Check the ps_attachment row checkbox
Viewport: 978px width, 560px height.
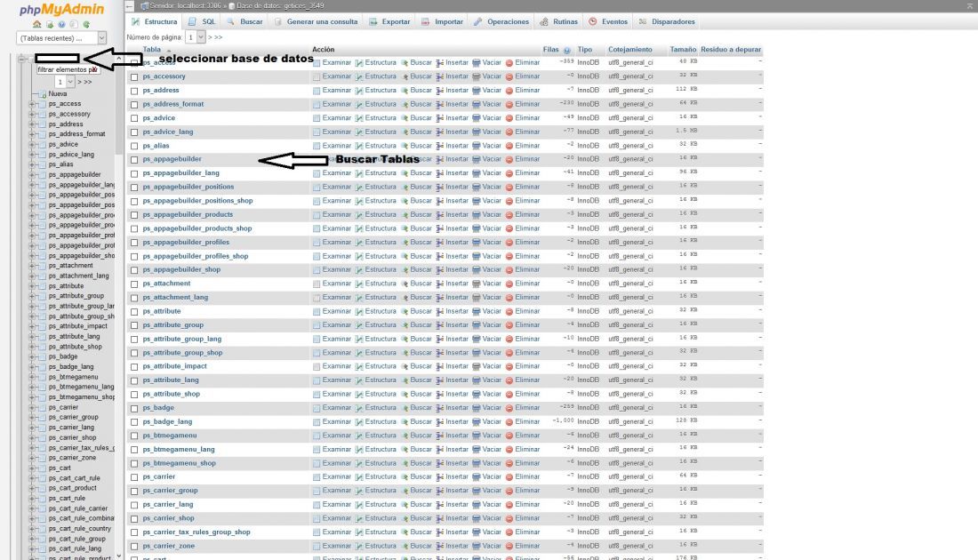tap(134, 284)
